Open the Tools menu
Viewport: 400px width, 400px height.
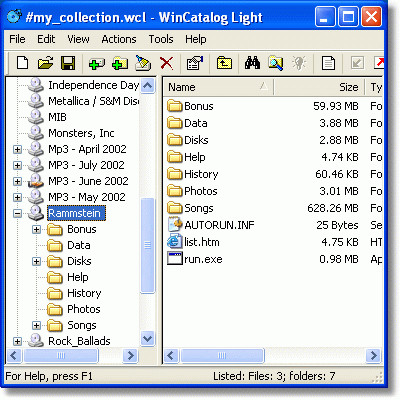pyautogui.click(x=161, y=39)
